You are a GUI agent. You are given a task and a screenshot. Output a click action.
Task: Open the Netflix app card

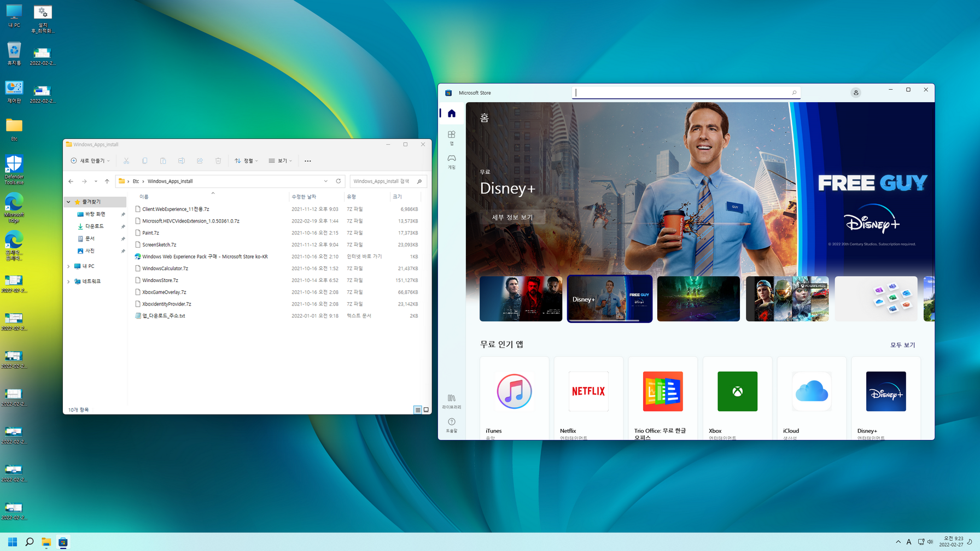tap(588, 398)
